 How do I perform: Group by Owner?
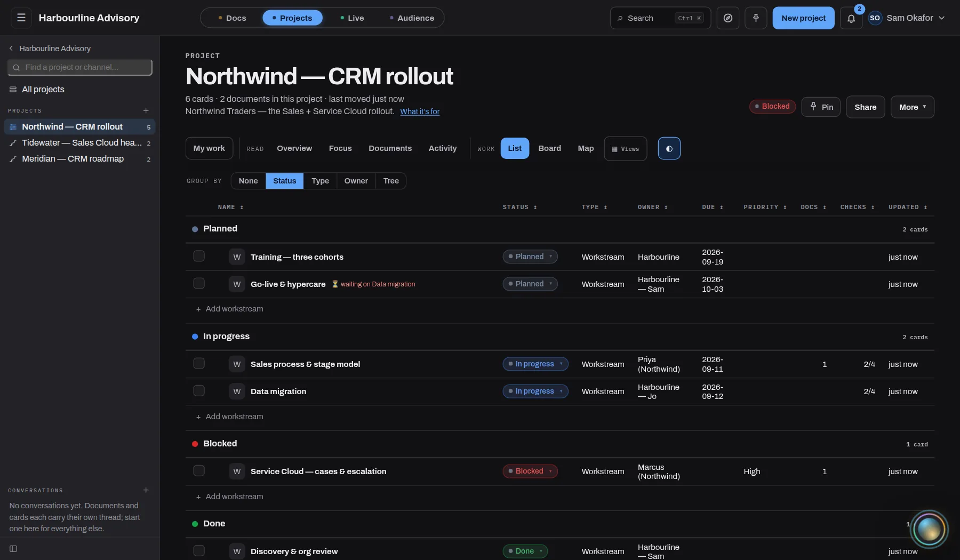(356, 181)
